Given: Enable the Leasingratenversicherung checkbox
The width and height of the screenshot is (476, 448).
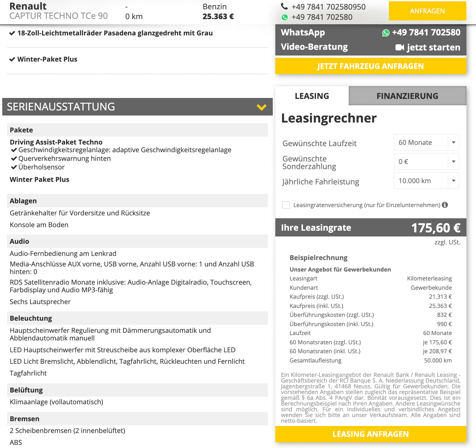Looking at the screenshot, I should 286,205.
